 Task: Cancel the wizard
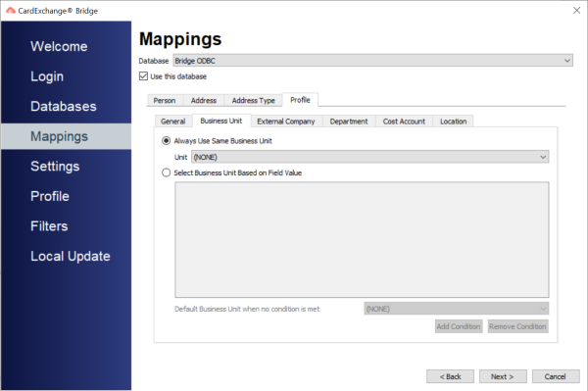click(x=556, y=376)
